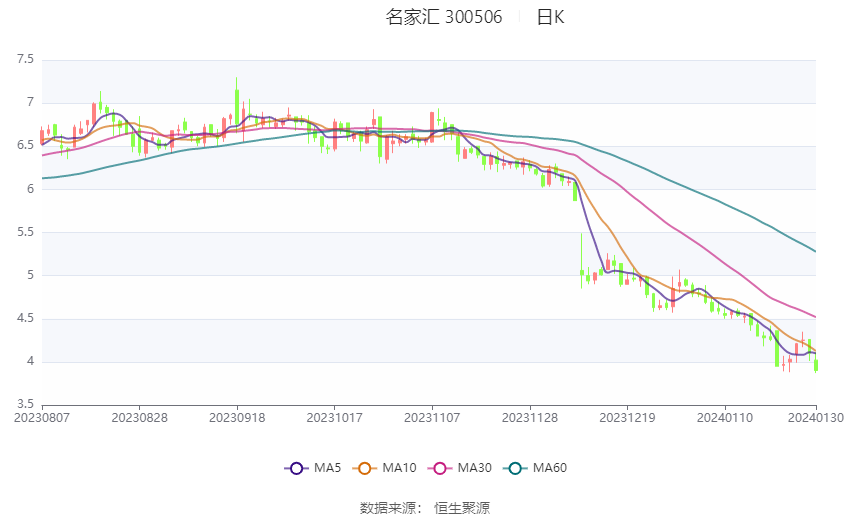This screenshot has height=516, width=850.
Task: Click the teal MA60 line end near 5.3
Action: (x=813, y=249)
